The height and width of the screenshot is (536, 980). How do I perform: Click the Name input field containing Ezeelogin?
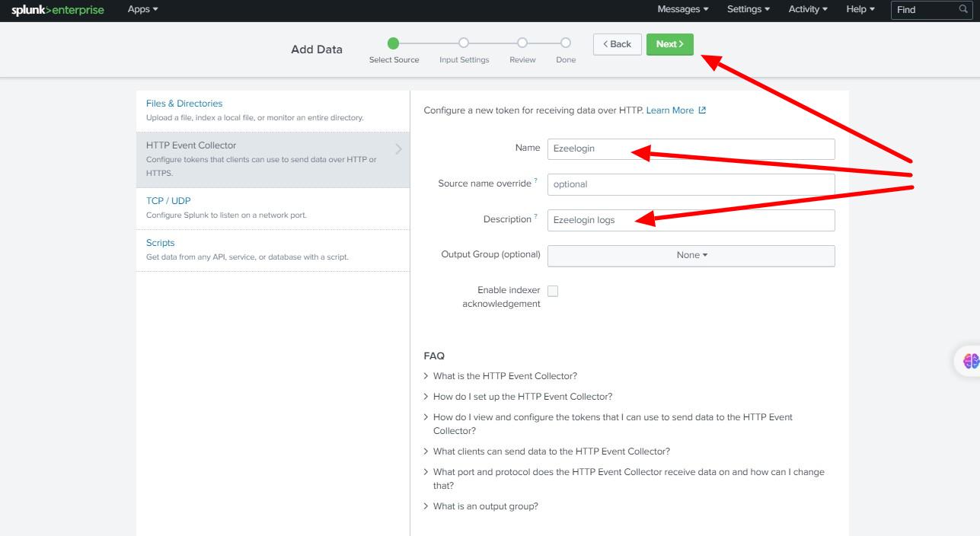(x=691, y=148)
